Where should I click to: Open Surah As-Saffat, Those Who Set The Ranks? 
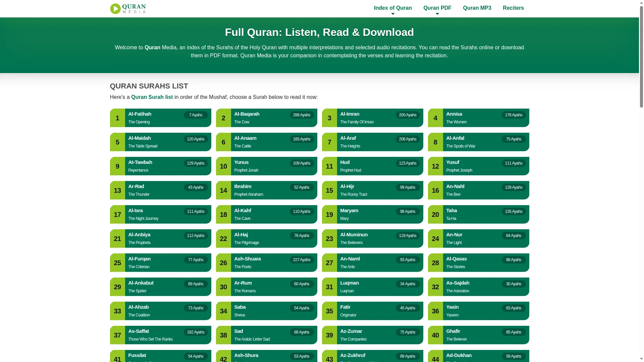[x=161, y=335]
